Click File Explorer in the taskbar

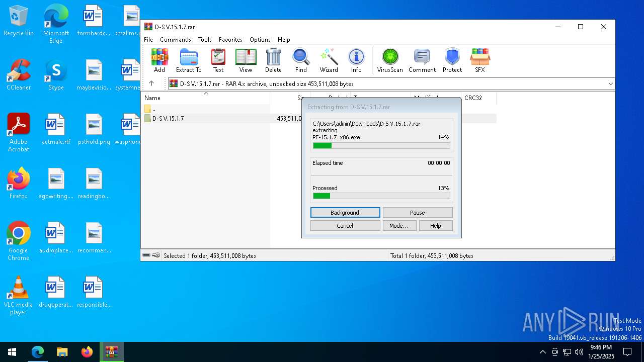click(x=62, y=352)
